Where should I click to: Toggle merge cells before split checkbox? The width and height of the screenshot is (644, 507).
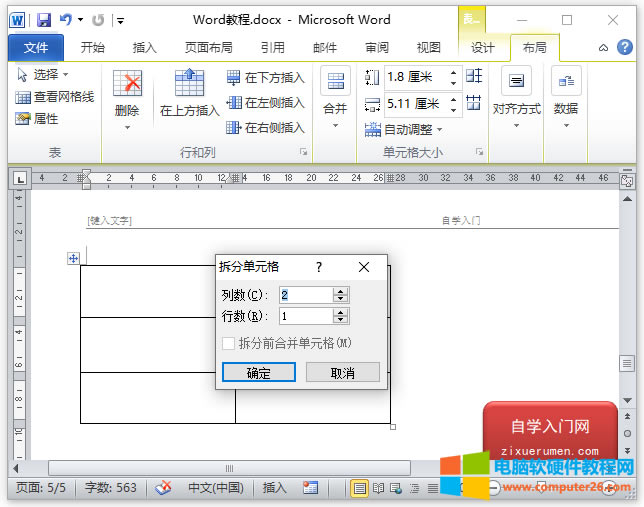coord(229,343)
